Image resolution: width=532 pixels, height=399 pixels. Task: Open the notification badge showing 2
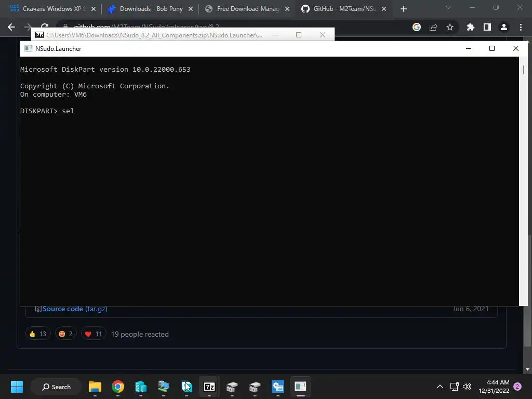click(517, 387)
